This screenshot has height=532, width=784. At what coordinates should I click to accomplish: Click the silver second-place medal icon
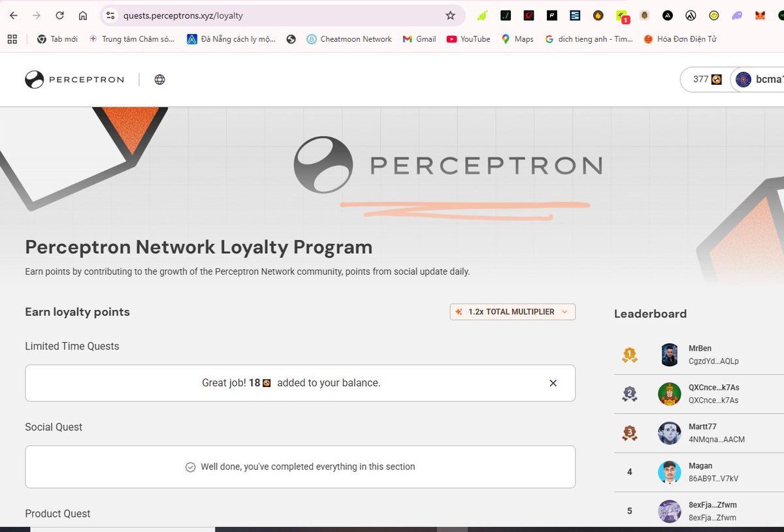[x=629, y=394]
